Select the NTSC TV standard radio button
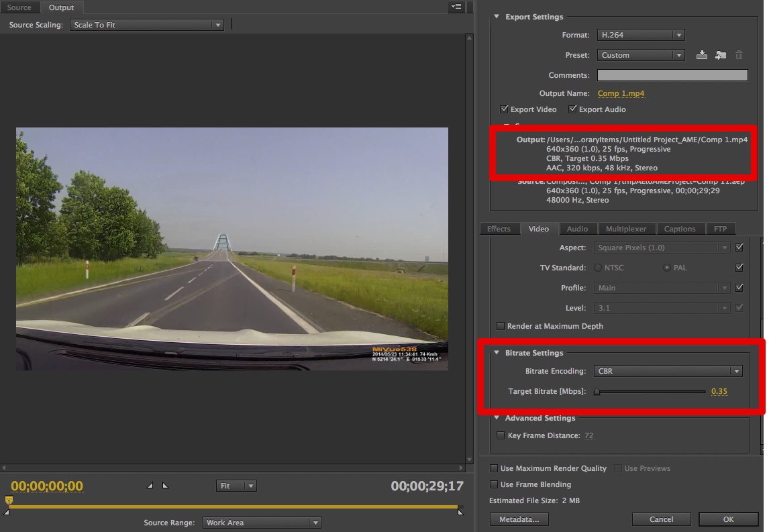 point(598,268)
